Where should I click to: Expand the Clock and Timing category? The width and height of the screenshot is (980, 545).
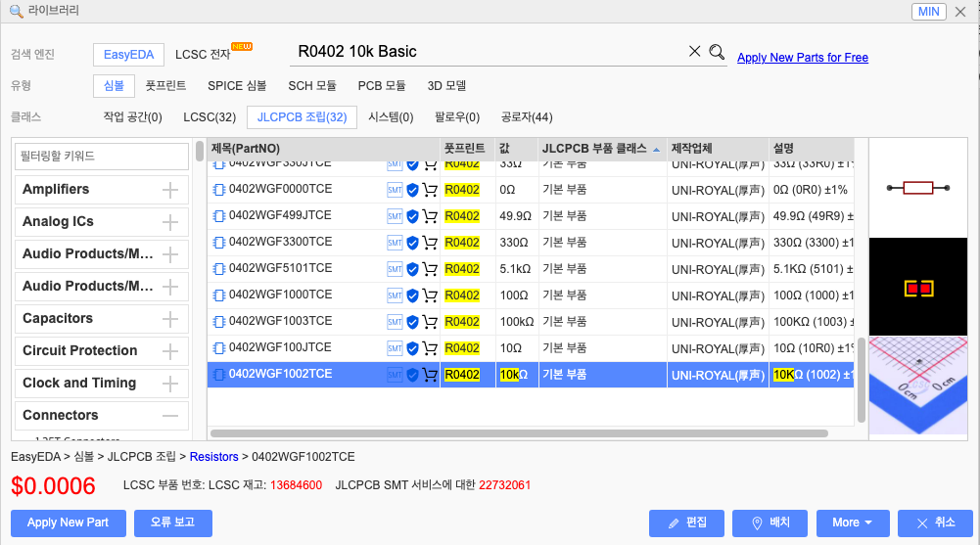coord(170,384)
